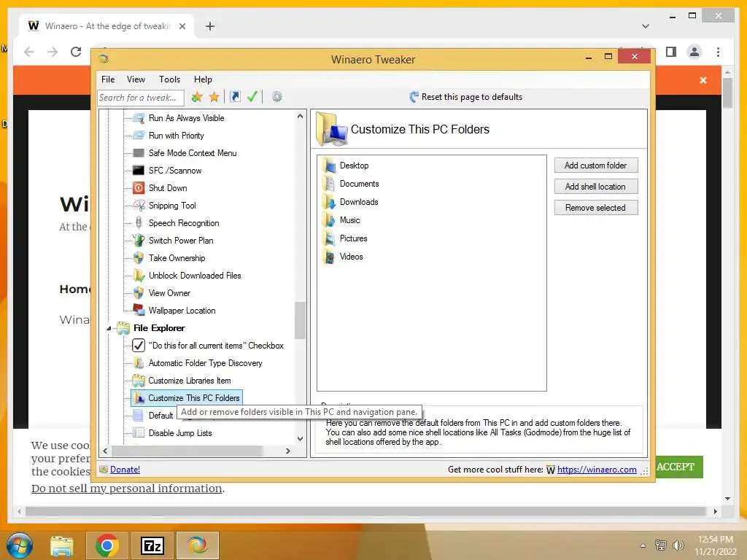Viewport: 747px width, 560px height.
Task: Open settings via the gear toolbar icon
Action: pos(276,97)
